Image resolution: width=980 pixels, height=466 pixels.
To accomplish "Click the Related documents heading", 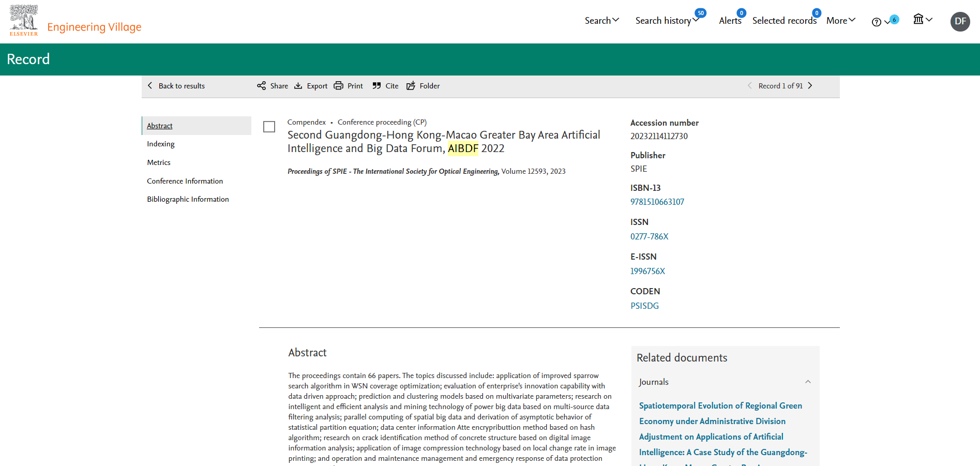I will click(x=682, y=358).
